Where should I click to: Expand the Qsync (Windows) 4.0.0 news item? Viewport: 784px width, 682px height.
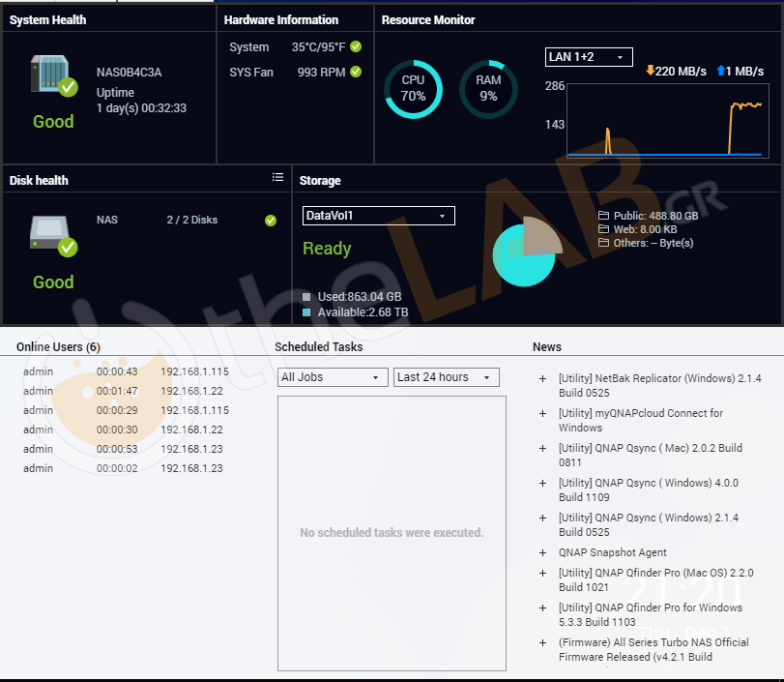point(542,484)
